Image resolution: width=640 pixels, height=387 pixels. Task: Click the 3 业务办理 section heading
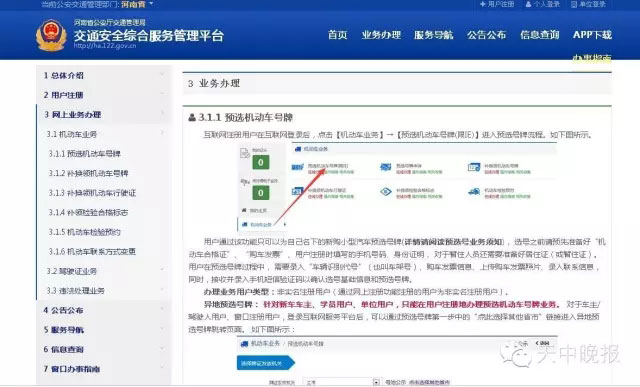(x=214, y=84)
